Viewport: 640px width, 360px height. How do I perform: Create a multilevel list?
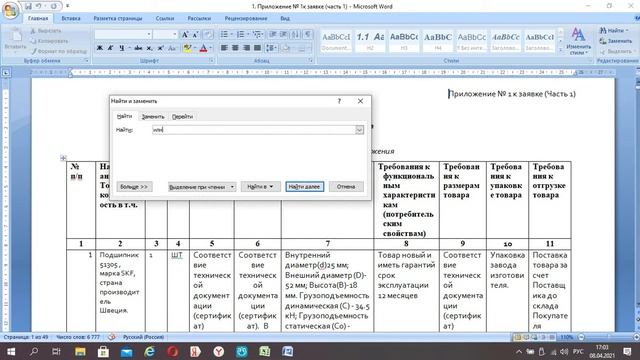tap(256, 35)
